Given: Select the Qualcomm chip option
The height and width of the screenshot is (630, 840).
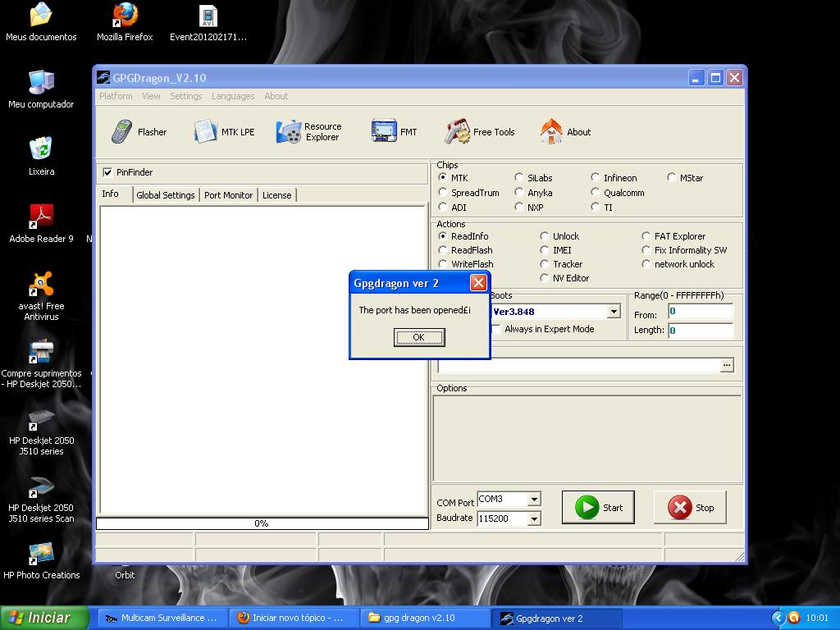Looking at the screenshot, I should click(x=596, y=192).
